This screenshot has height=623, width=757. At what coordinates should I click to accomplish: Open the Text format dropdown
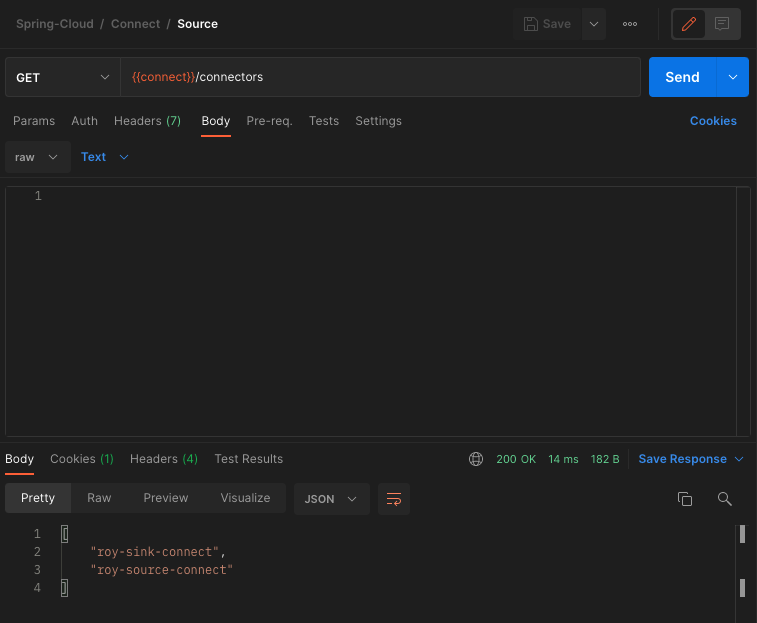[x=105, y=157]
